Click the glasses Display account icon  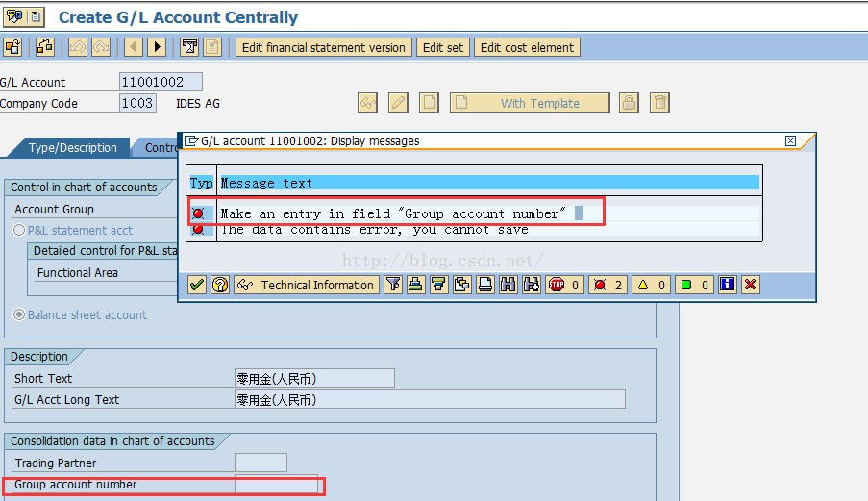pos(367,103)
